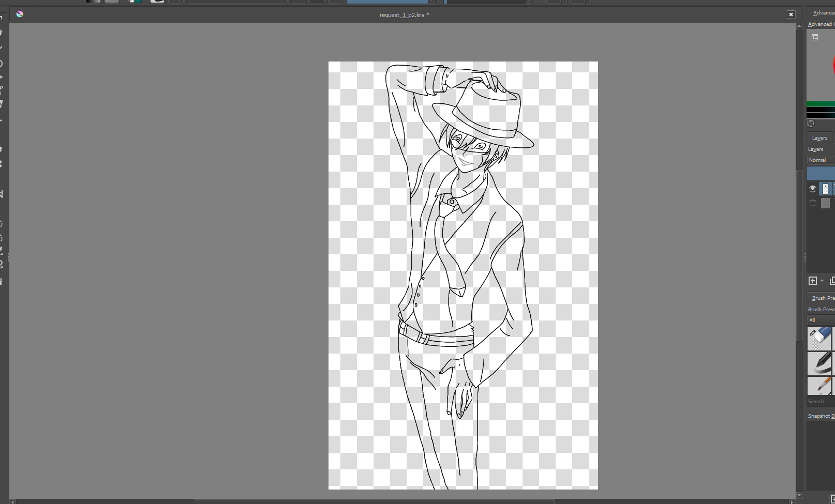
Task: Show the hidden bottom layer
Action: click(812, 203)
